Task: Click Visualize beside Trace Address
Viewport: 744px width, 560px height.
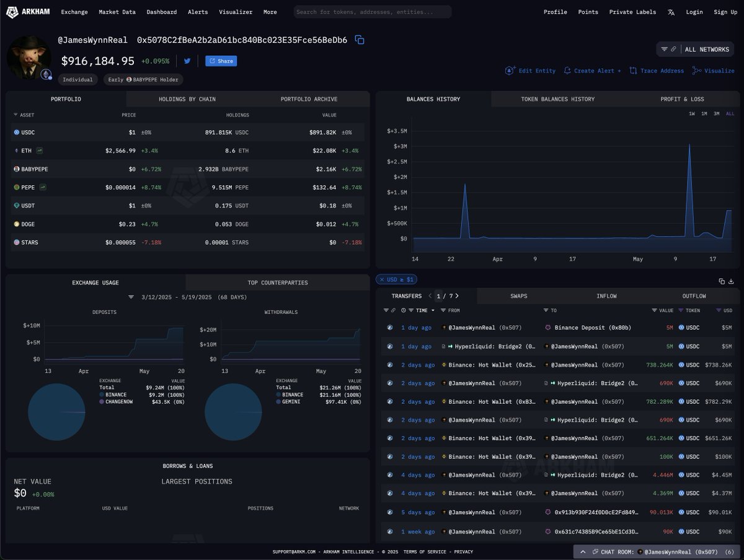Action: click(x=714, y=71)
